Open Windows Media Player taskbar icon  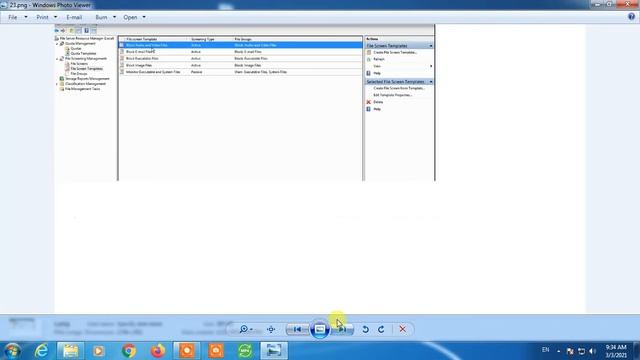click(98, 351)
